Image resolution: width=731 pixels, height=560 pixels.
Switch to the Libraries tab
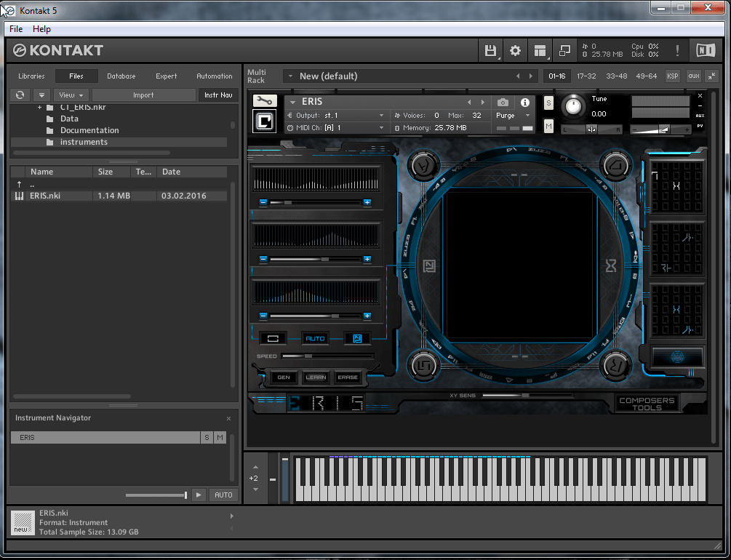pos(31,76)
